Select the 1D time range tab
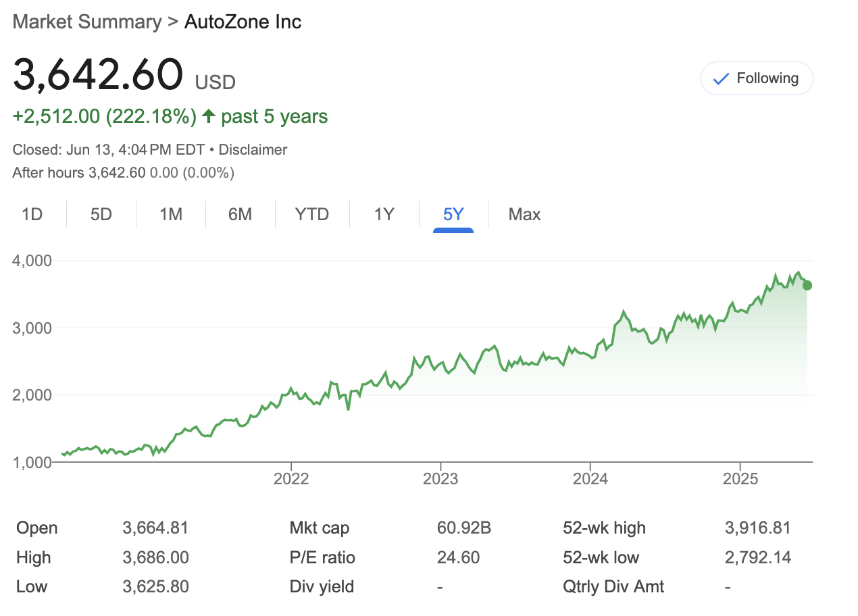 [x=32, y=215]
